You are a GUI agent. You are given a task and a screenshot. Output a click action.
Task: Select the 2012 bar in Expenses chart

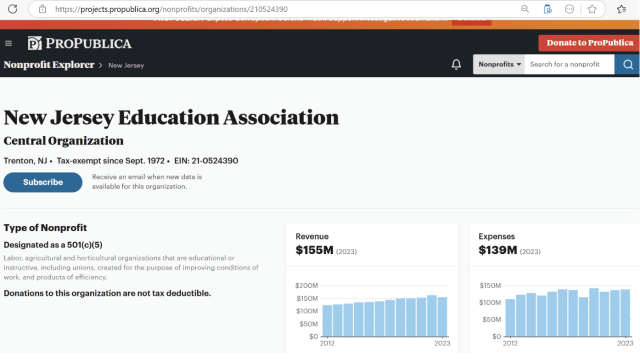510,318
